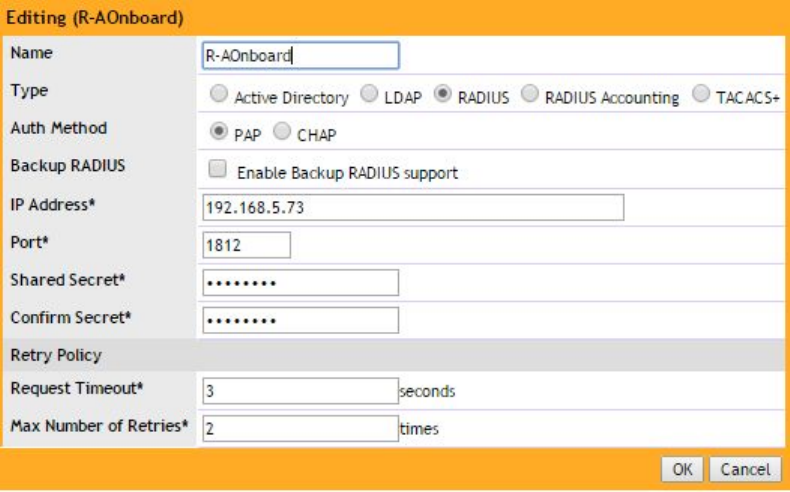Click the 'Confirm Secret*' row label

(71, 318)
